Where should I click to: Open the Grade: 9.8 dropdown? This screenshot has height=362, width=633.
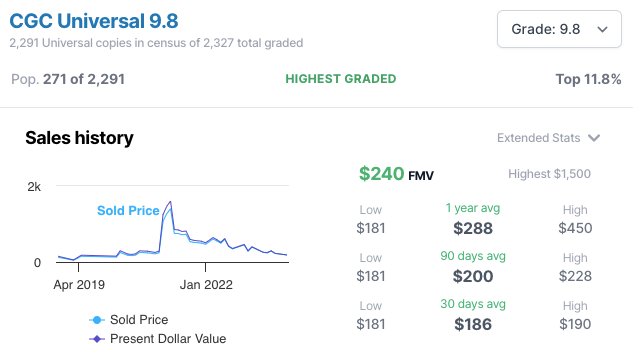click(x=559, y=29)
